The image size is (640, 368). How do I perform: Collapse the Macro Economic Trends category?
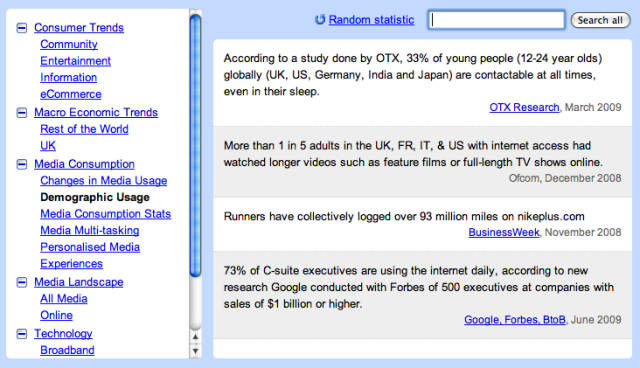coord(22,113)
